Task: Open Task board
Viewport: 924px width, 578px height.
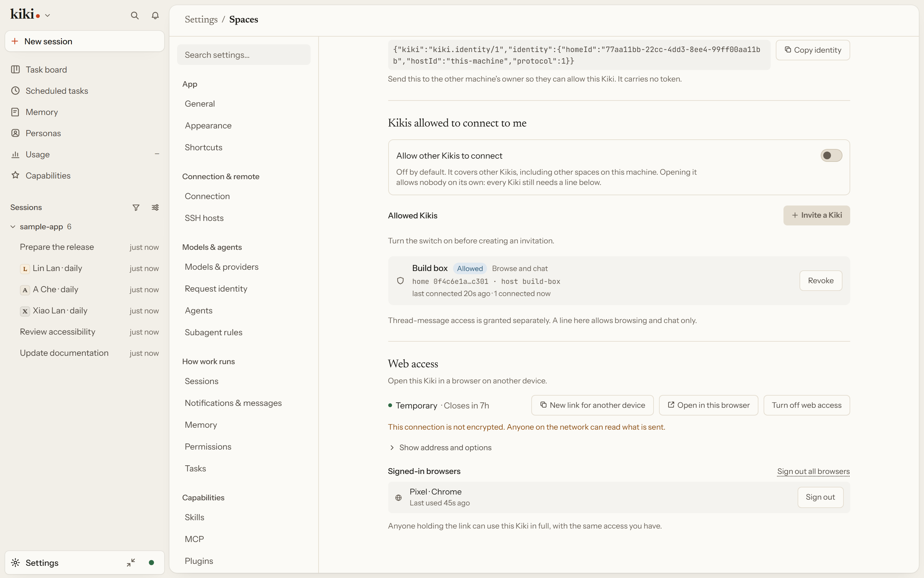Action: click(84, 70)
